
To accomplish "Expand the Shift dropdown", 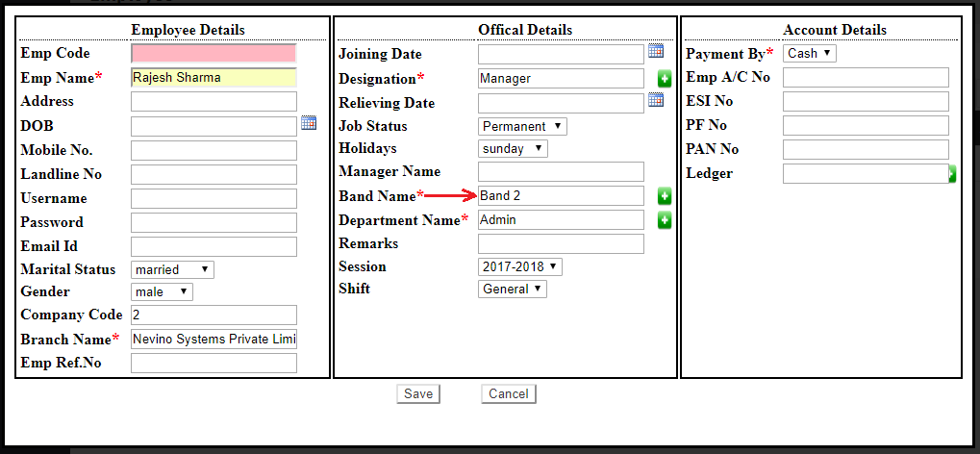I will tap(512, 289).
